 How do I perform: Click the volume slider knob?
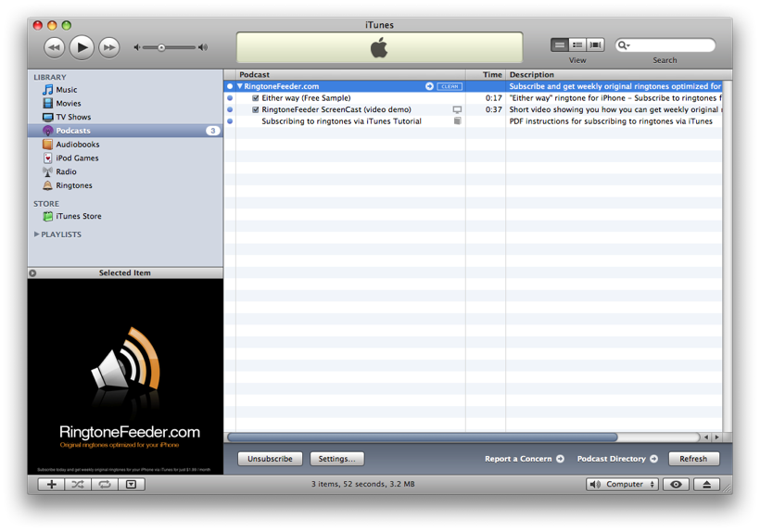pos(161,47)
